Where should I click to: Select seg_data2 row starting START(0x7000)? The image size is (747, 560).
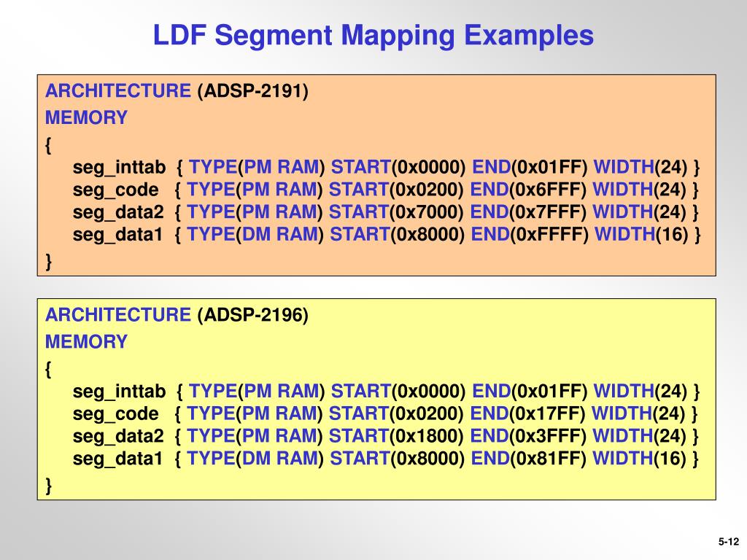click(385, 212)
